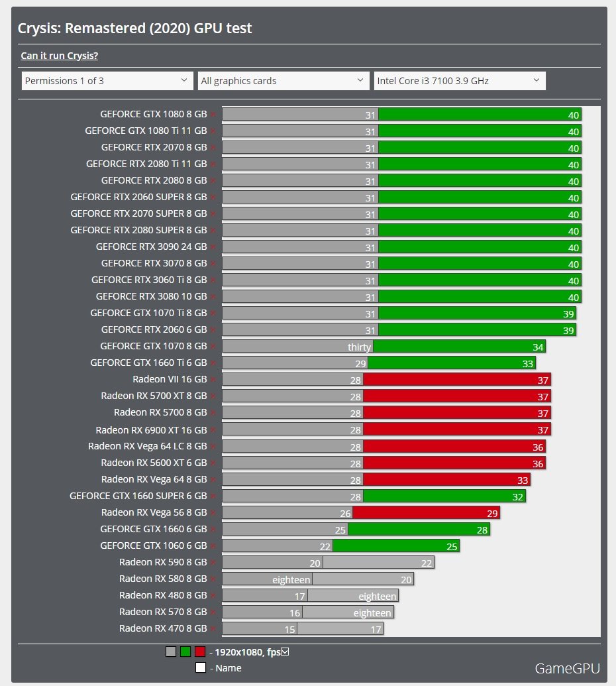This screenshot has height=686, width=616.
Task: Click red x beside GEFORCE RTX 3060 Ti 8 GB
Action: pos(213,280)
